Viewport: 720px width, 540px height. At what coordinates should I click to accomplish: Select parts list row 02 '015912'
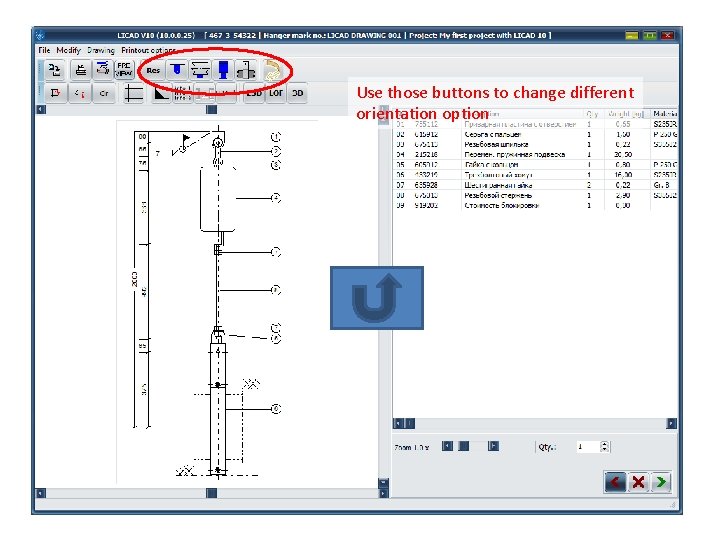point(535,134)
